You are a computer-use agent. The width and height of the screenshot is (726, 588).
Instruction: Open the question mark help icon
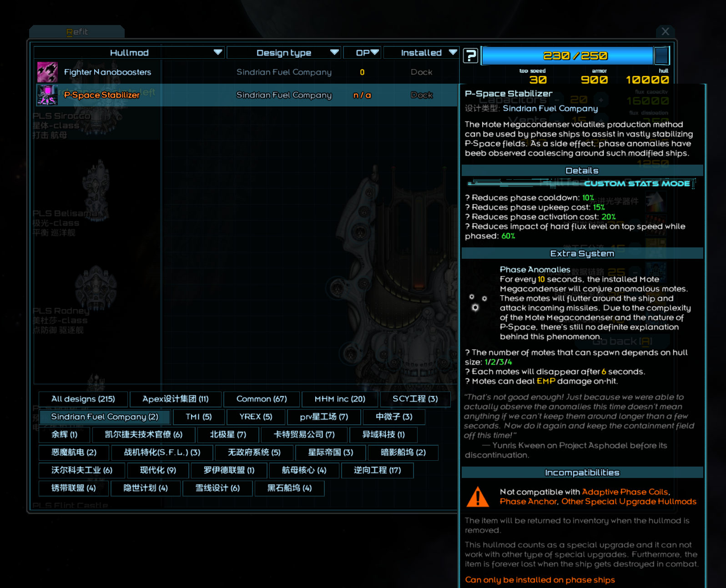click(470, 56)
